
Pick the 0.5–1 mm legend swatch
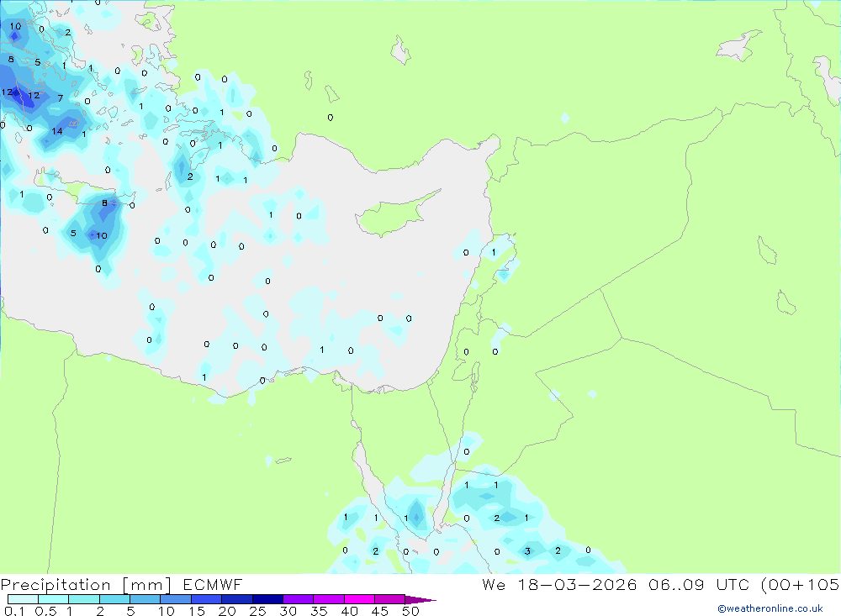coord(54,599)
